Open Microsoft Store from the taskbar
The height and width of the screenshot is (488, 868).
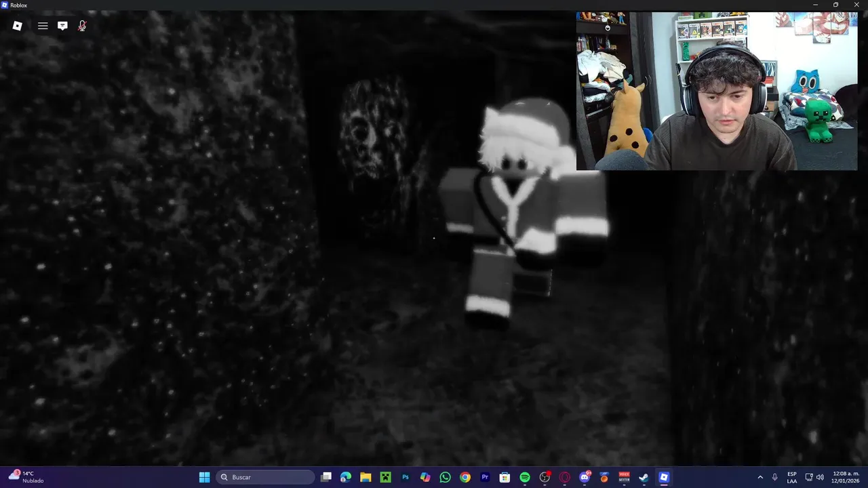[505, 477]
